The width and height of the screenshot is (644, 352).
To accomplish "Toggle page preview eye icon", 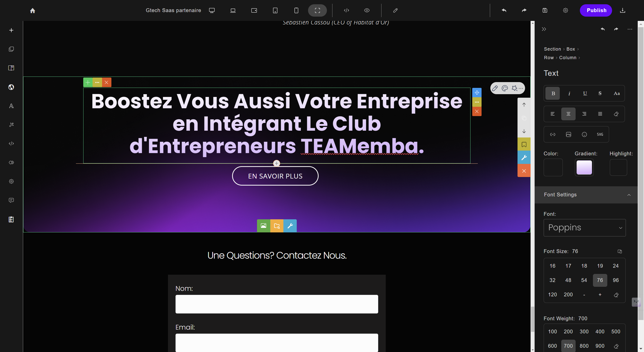I will coord(367,10).
